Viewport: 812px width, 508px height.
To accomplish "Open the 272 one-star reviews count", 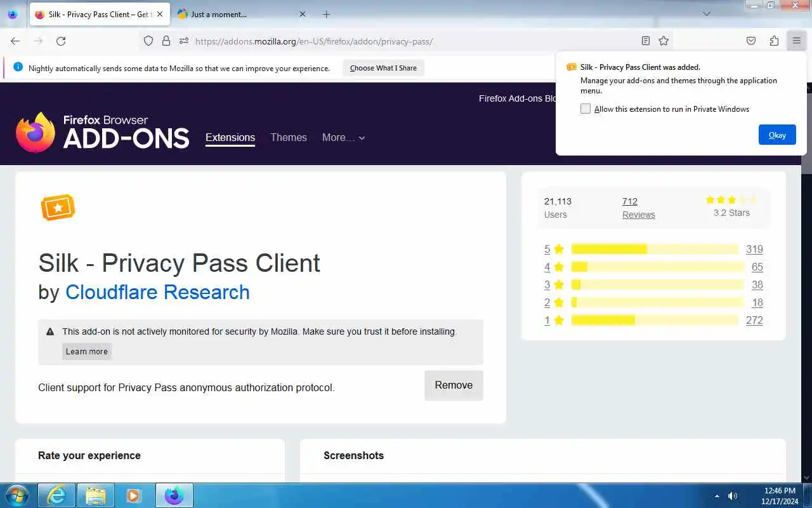I will [x=754, y=320].
